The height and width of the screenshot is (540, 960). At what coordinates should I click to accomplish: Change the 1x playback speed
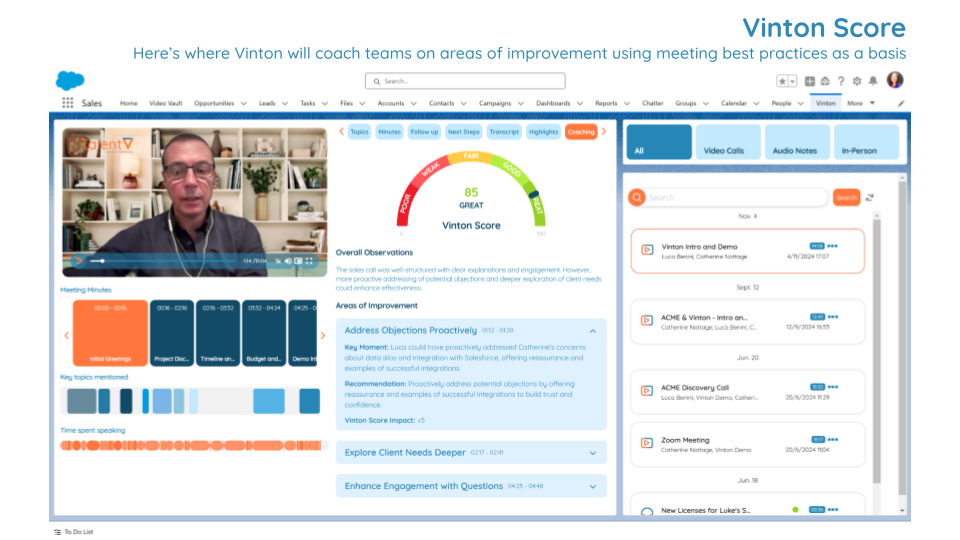pyautogui.click(x=278, y=261)
